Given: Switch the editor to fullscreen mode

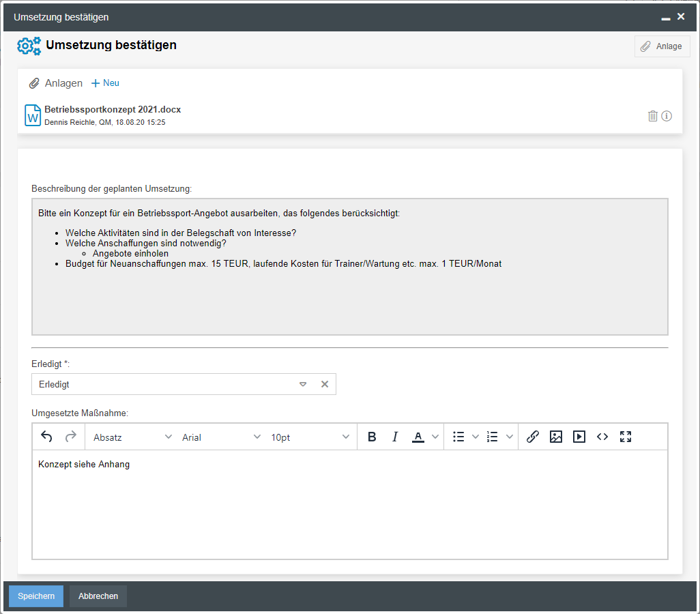Looking at the screenshot, I should [x=626, y=437].
